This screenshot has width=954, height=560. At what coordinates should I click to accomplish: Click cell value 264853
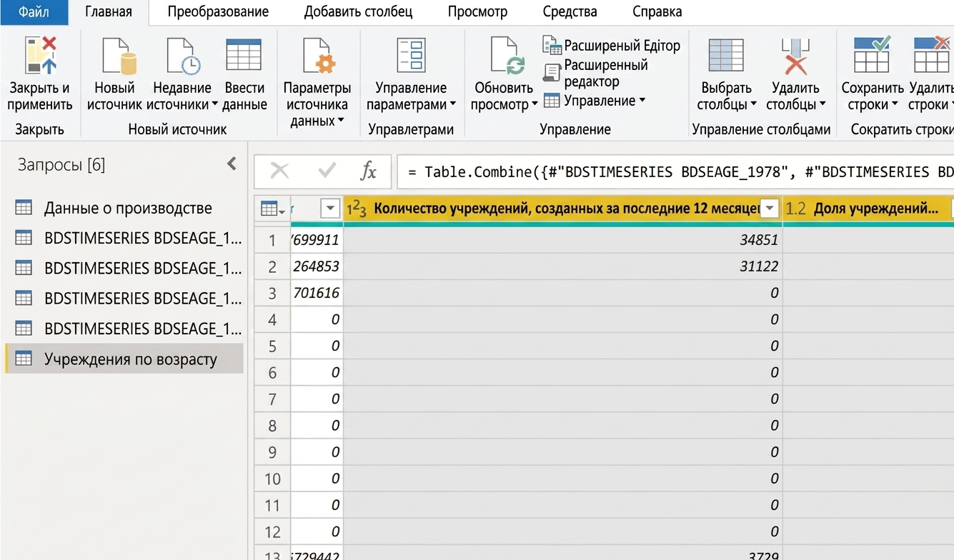point(317,266)
